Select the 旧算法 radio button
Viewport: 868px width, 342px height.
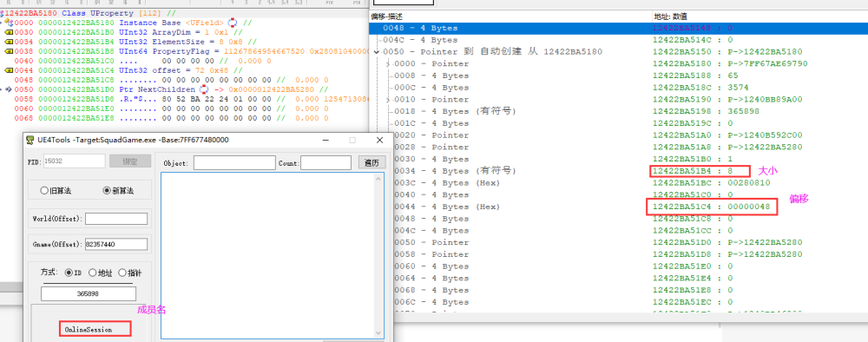[x=44, y=190]
